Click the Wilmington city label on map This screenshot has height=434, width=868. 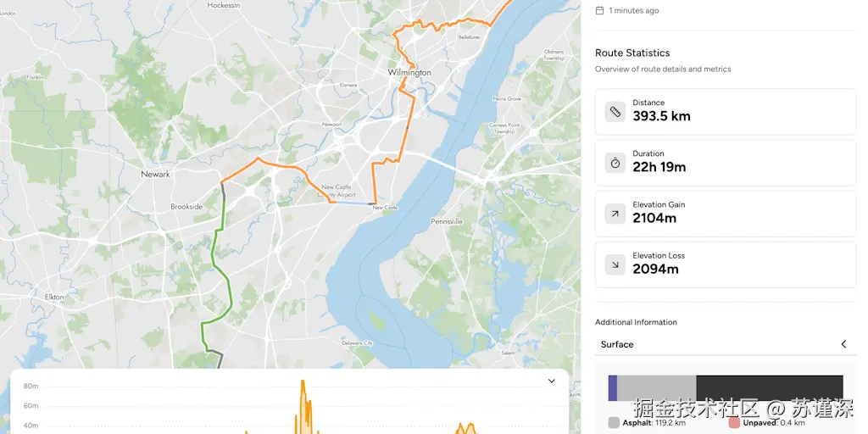[409, 73]
